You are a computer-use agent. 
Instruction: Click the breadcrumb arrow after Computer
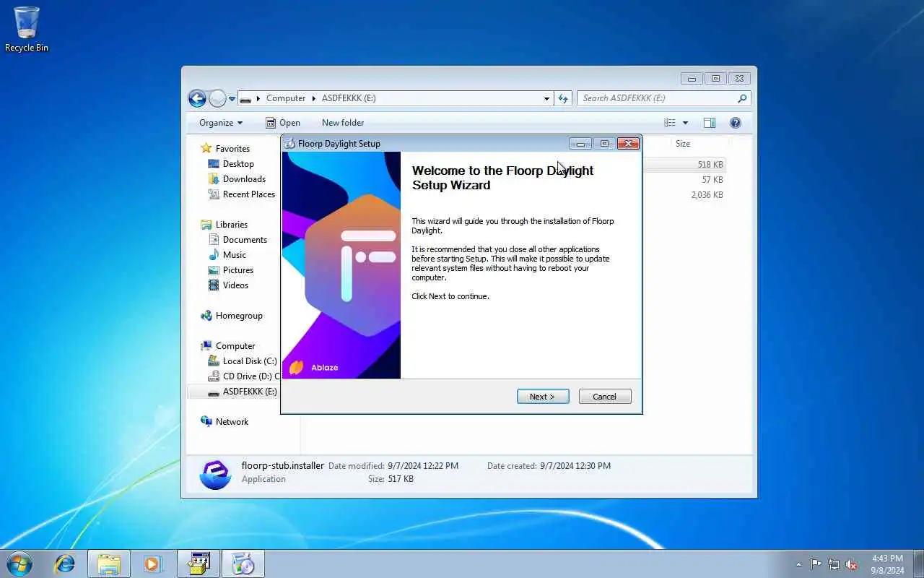313,98
